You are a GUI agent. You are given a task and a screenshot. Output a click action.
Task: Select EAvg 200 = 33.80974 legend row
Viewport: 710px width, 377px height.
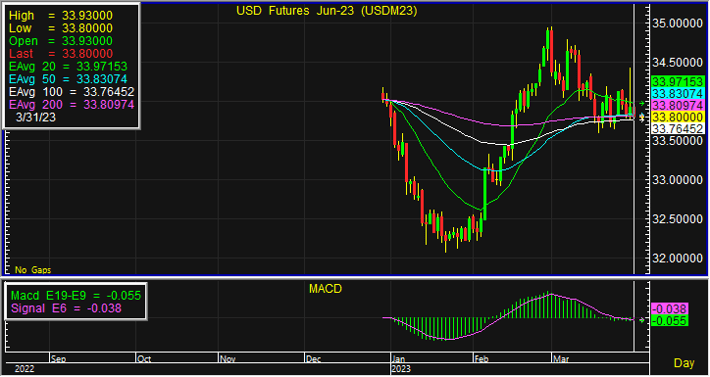point(72,105)
